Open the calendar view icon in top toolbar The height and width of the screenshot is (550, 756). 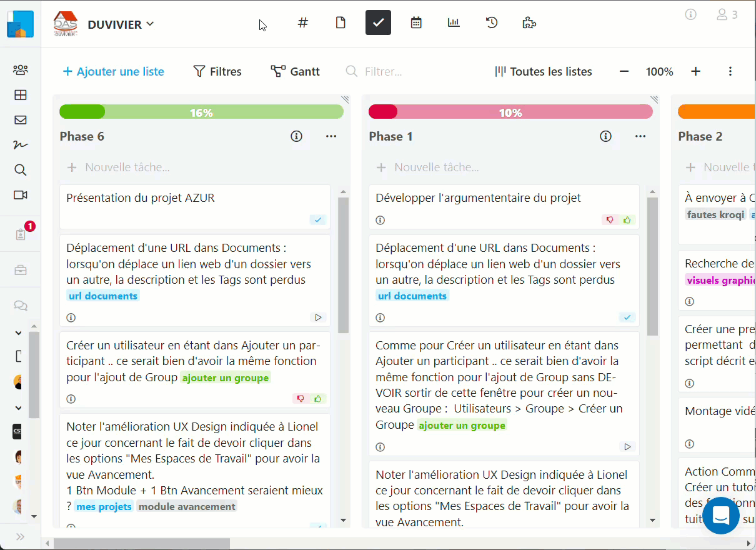pyautogui.click(x=416, y=23)
